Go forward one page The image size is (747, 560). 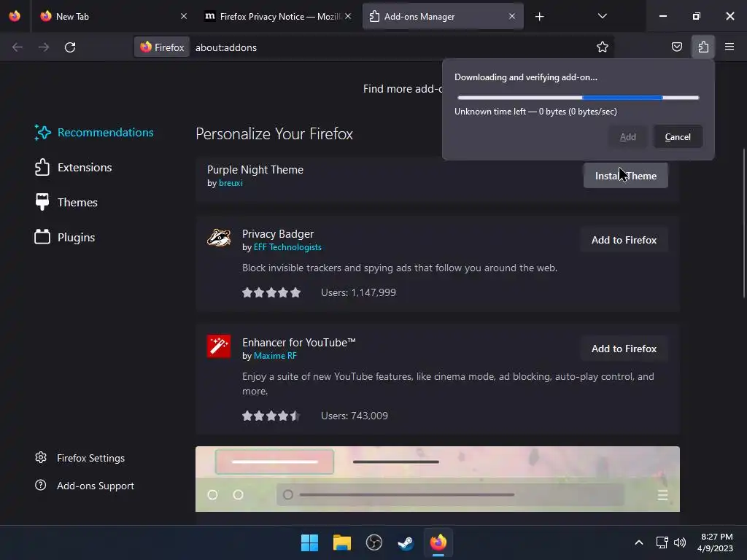[x=44, y=47]
